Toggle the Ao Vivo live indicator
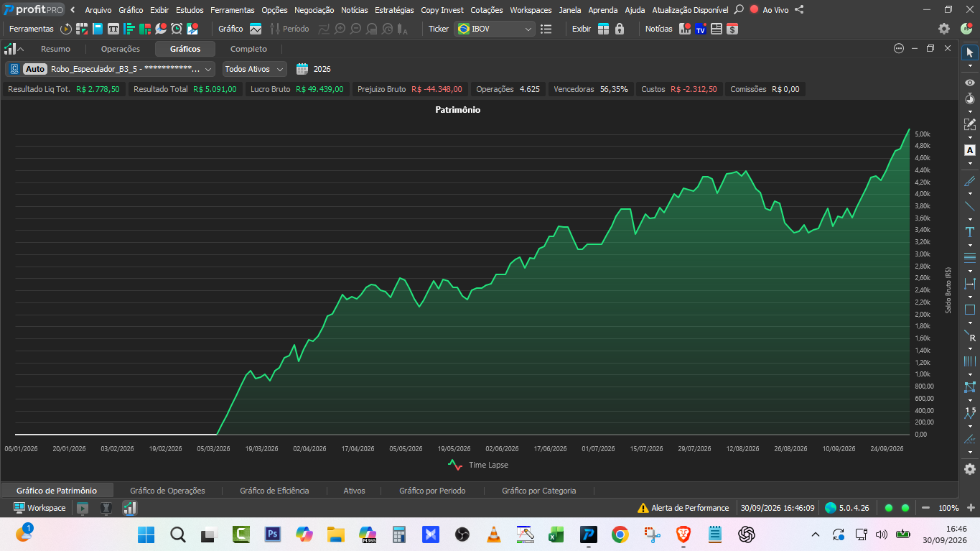The width and height of the screenshot is (980, 551). [769, 10]
